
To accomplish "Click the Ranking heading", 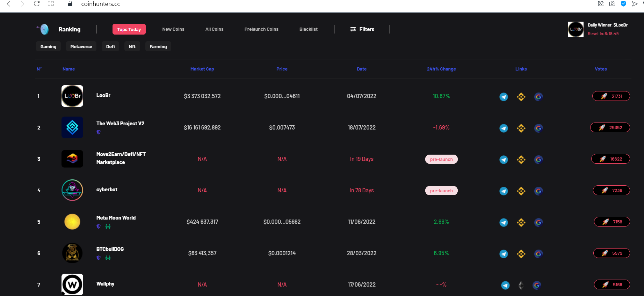I will click(70, 29).
